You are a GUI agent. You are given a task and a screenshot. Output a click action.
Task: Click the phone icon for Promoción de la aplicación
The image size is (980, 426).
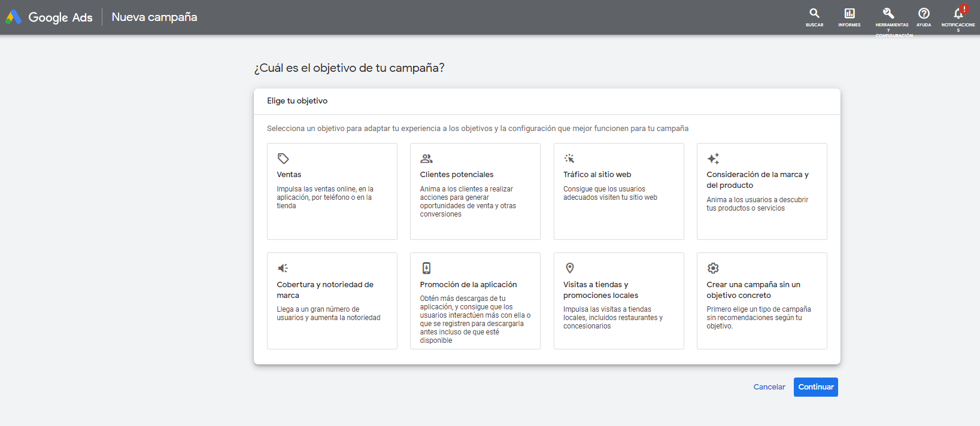[426, 268]
